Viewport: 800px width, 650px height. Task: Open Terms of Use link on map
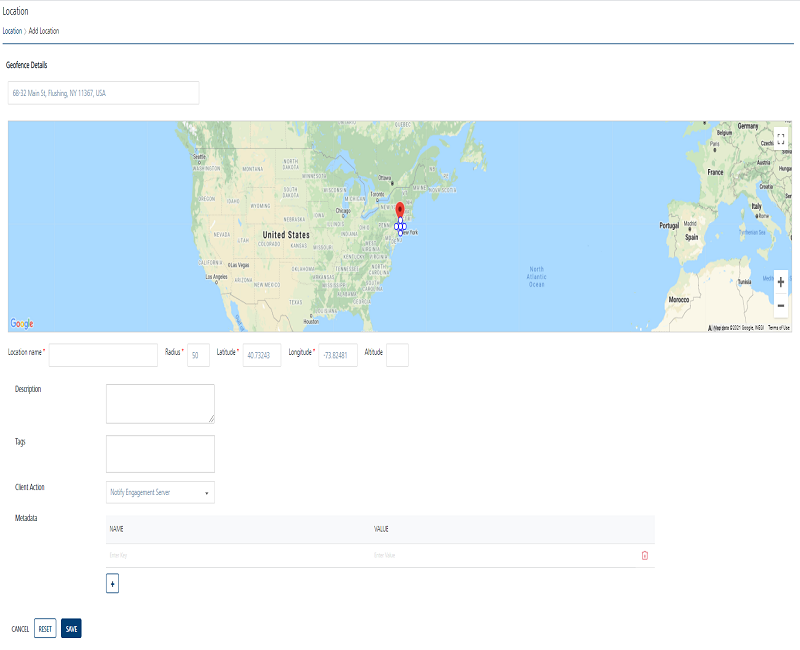click(x=779, y=328)
